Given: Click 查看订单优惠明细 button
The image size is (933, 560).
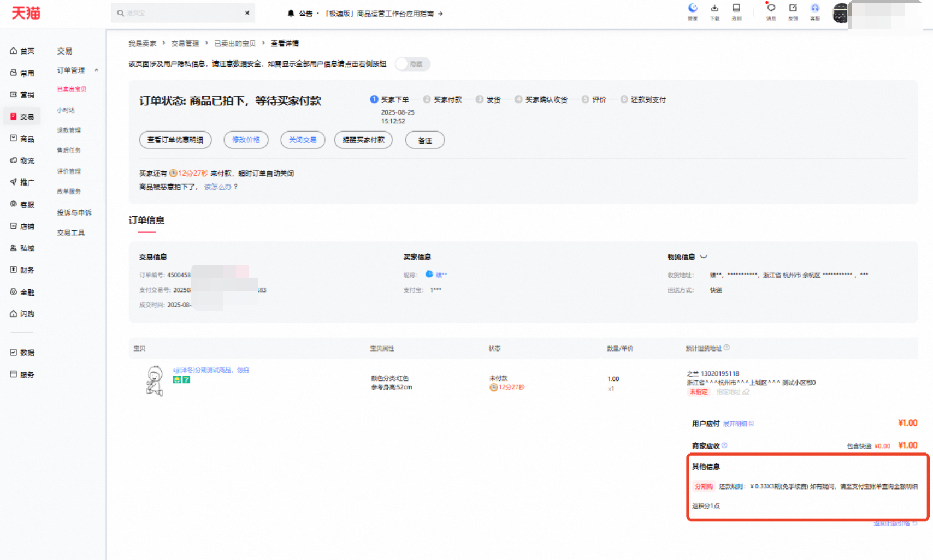Looking at the screenshot, I should click(x=175, y=140).
